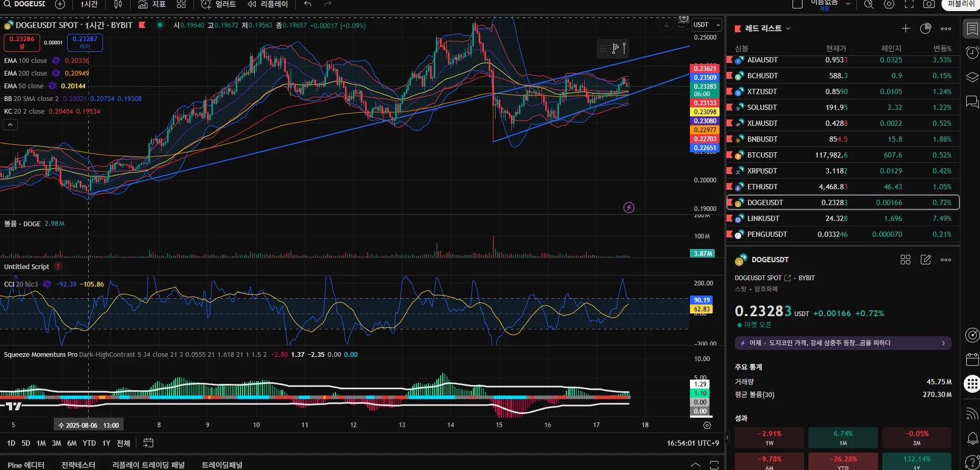Screen dimensions: 980x470
Task: Open time axis settings gear
Action: click(707, 425)
